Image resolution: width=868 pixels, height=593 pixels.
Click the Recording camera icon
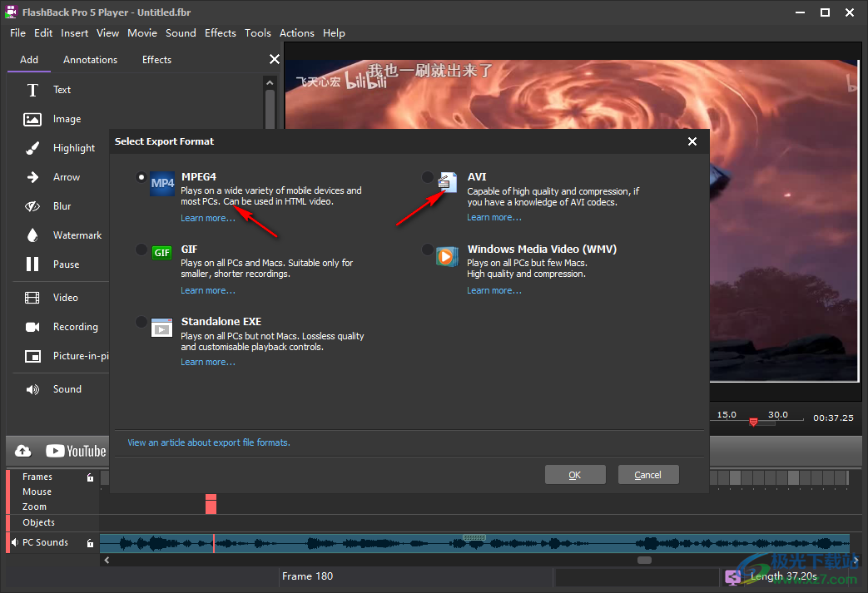[x=32, y=327]
